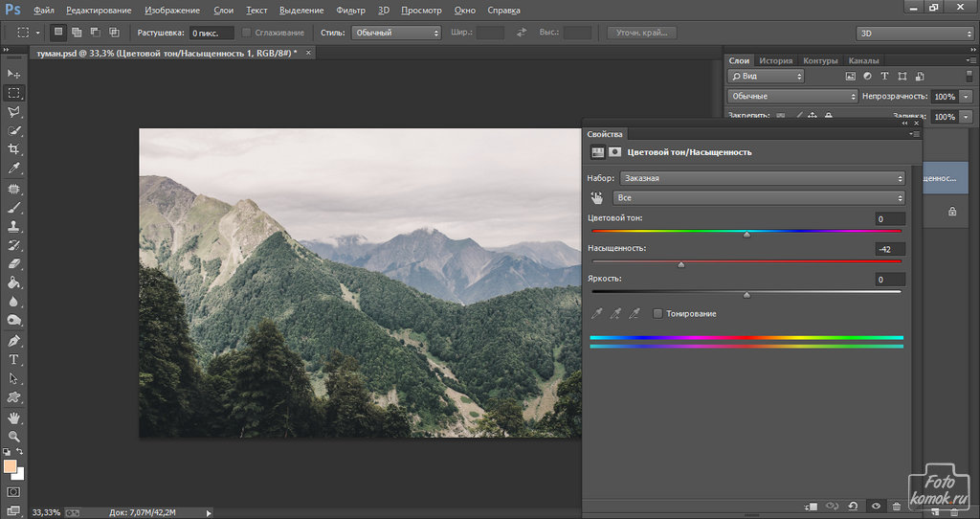Select the History Brush tool

click(x=13, y=245)
